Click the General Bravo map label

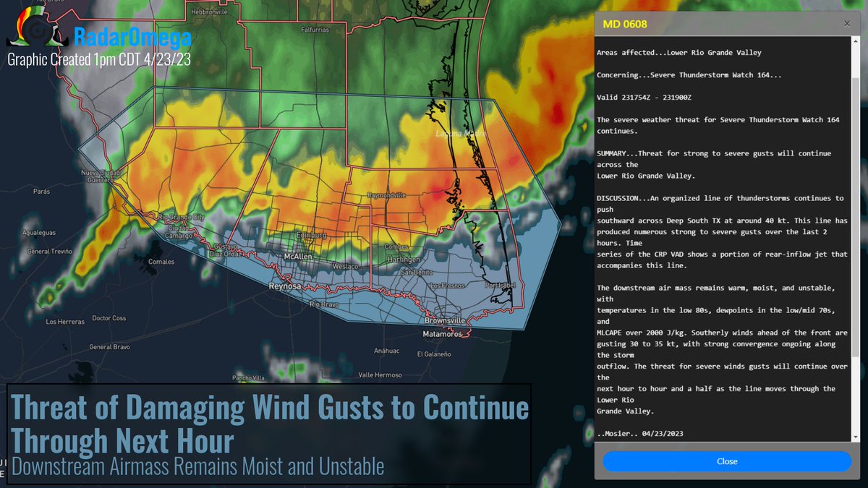coord(109,347)
